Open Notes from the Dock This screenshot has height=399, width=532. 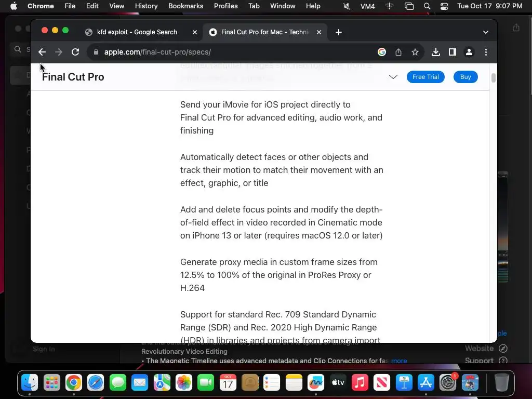click(294, 383)
